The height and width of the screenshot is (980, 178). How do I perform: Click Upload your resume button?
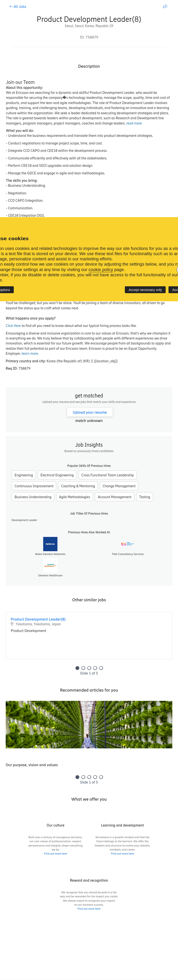(x=90, y=412)
